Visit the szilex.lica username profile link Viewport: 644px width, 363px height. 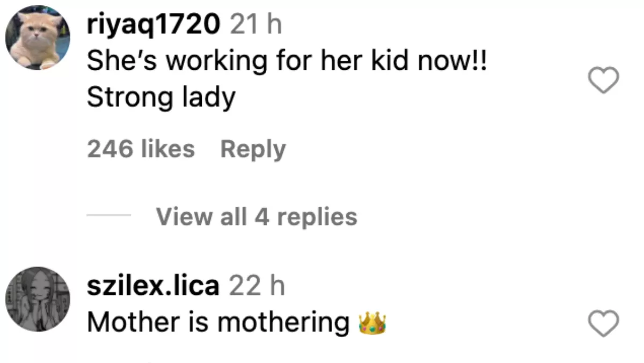[153, 286]
